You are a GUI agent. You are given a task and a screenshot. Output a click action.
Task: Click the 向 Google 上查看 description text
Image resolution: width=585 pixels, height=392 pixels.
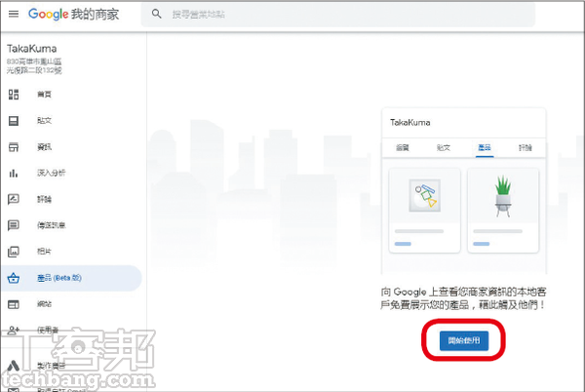[x=463, y=298]
